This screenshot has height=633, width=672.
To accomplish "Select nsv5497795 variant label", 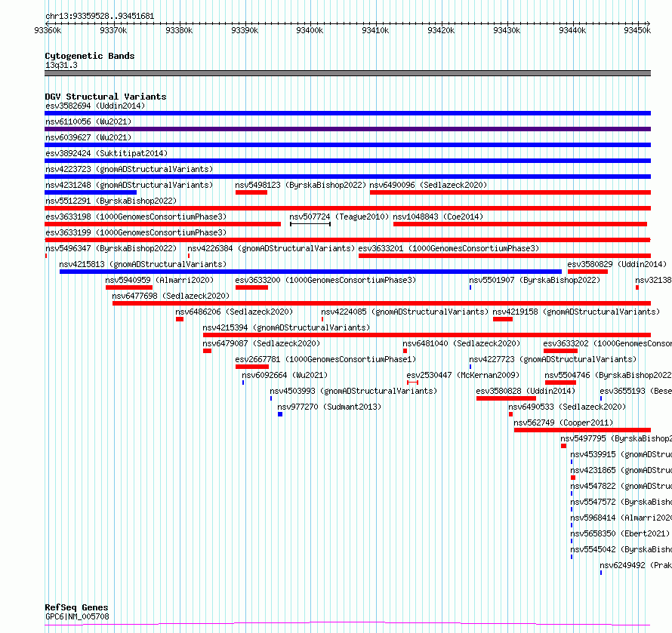I will [x=616, y=438].
